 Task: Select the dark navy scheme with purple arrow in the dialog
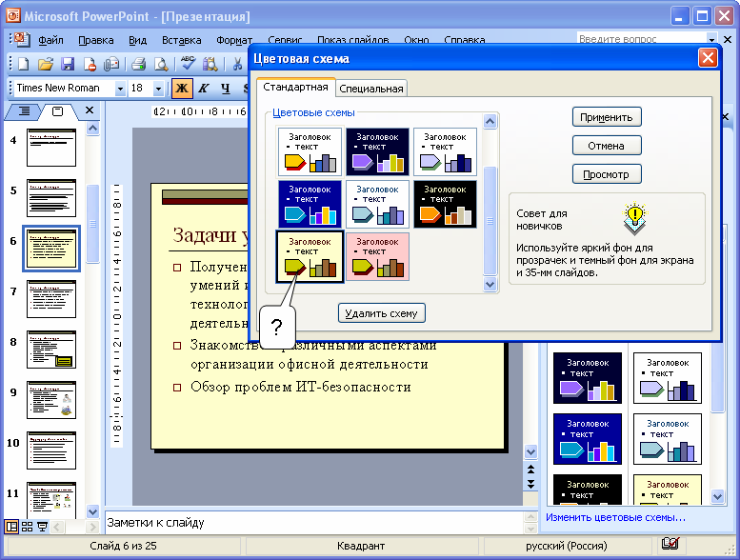[377, 152]
